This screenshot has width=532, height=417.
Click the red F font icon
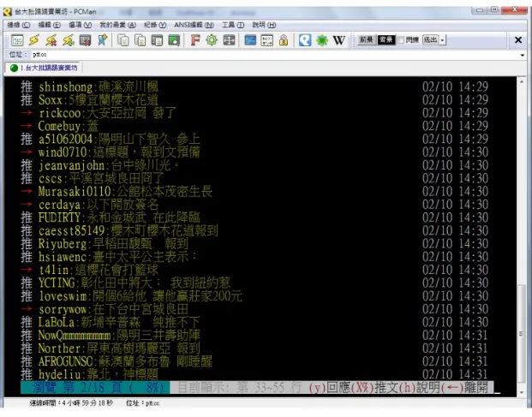(x=195, y=40)
